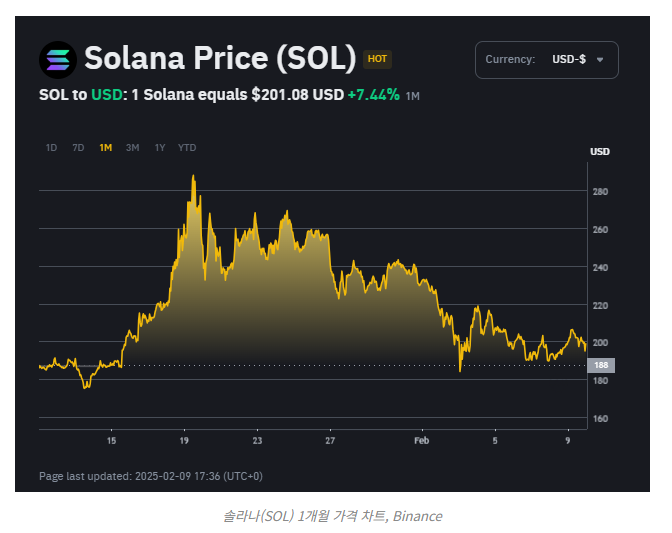This screenshot has height=533, width=672.
Task: Select the active 1M range tab
Action: tap(105, 148)
